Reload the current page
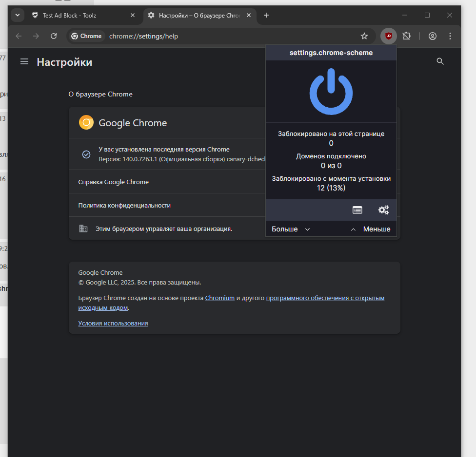Viewport: 476px width, 457px height. 54,36
